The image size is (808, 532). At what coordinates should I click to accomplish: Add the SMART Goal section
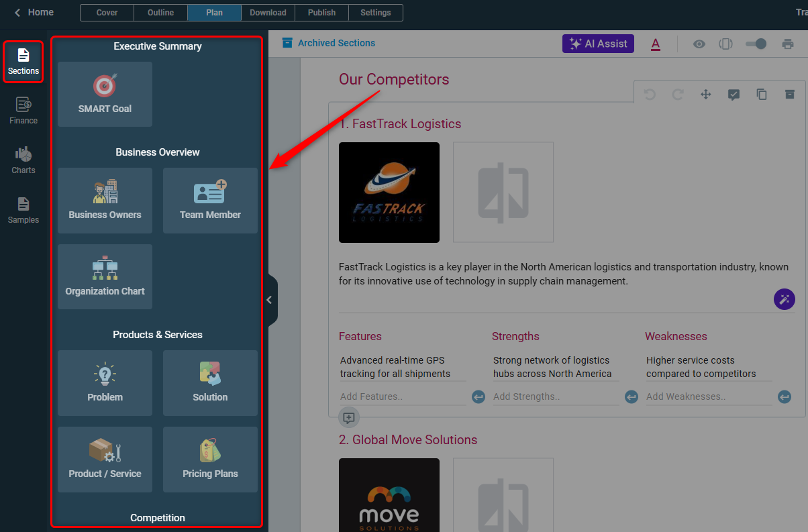(x=105, y=95)
